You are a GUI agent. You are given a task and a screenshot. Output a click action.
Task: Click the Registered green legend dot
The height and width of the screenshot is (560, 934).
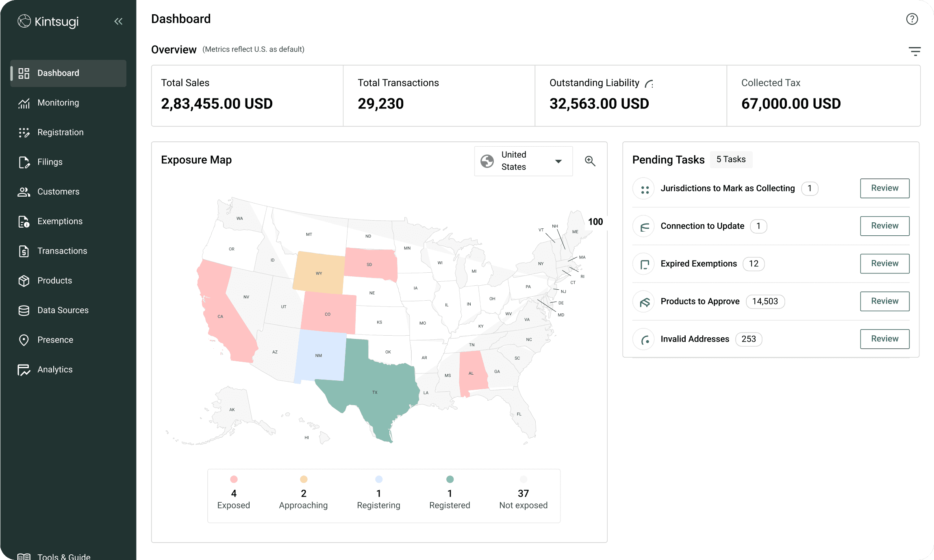pyautogui.click(x=450, y=479)
